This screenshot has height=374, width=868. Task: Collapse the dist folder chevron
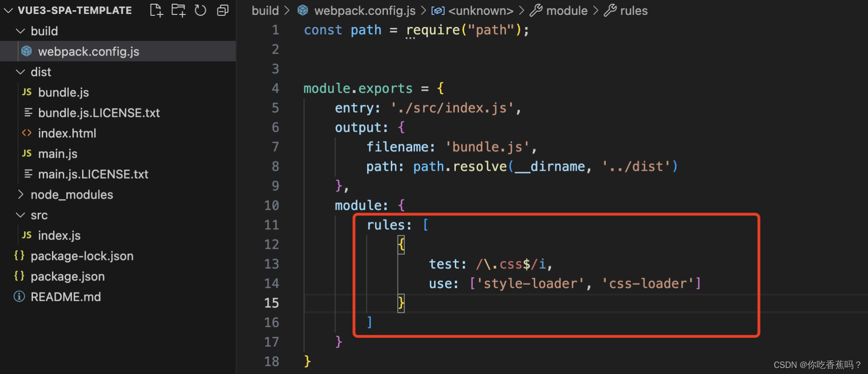(x=20, y=72)
